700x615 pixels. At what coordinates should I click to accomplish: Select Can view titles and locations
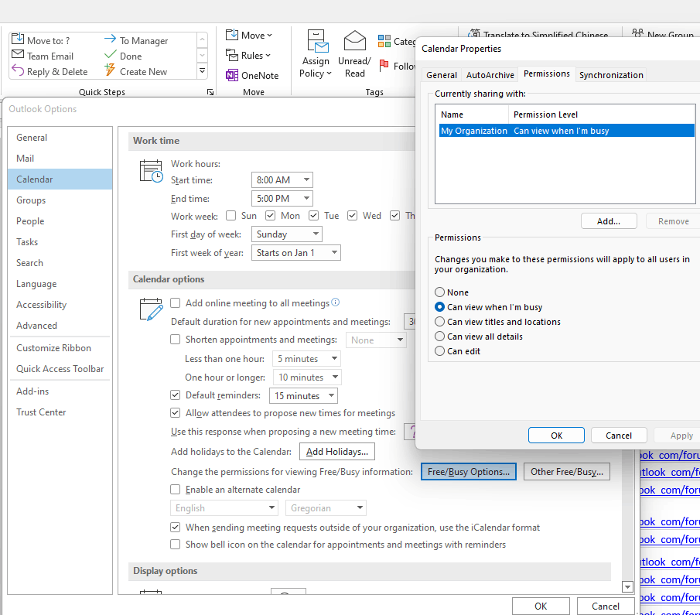point(440,322)
